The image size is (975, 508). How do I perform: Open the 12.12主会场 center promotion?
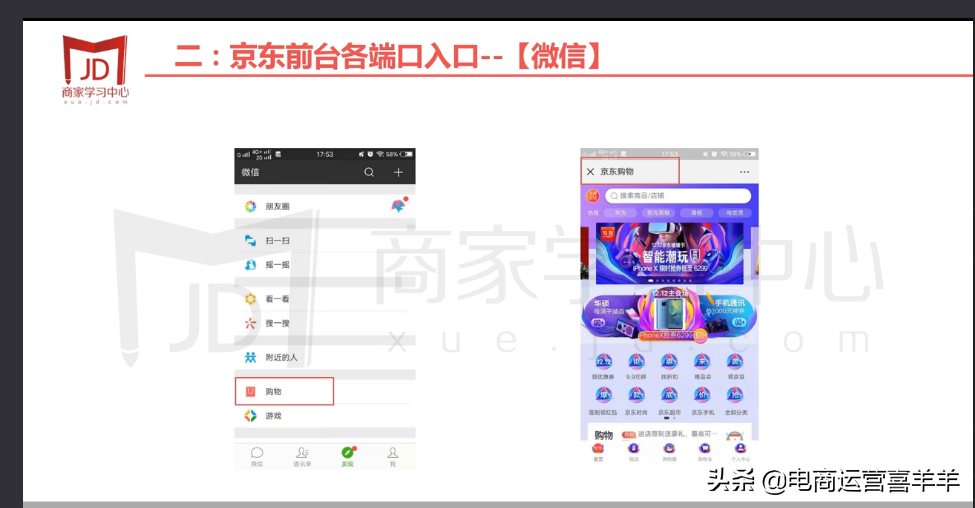click(x=670, y=314)
